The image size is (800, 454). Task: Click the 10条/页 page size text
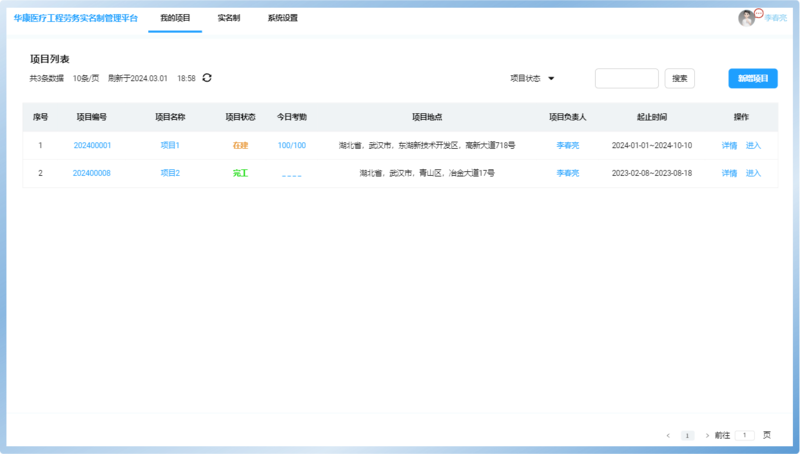86,78
